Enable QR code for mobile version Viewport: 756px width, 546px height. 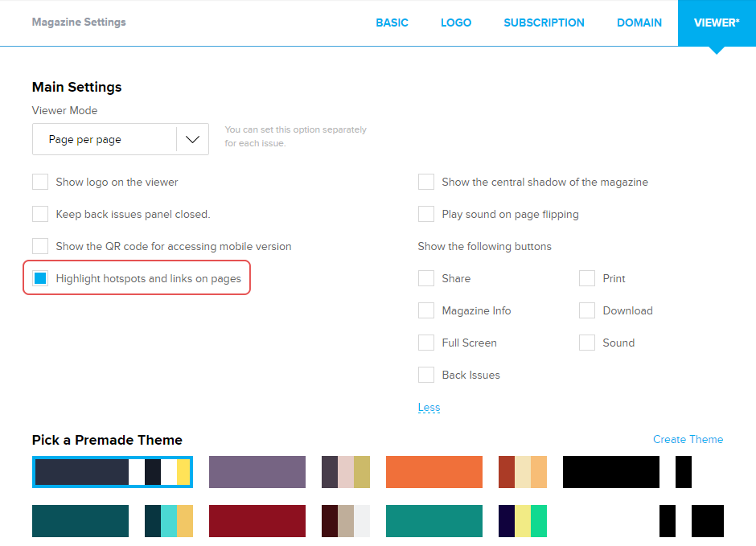coord(40,246)
